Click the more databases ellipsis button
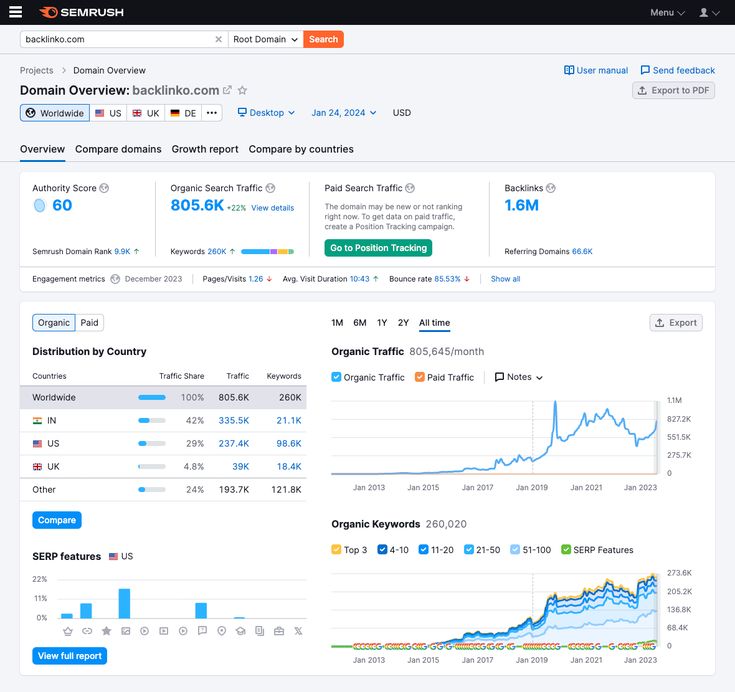Image resolution: width=735 pixels, height=692 pixels. [x=211, y=113]
